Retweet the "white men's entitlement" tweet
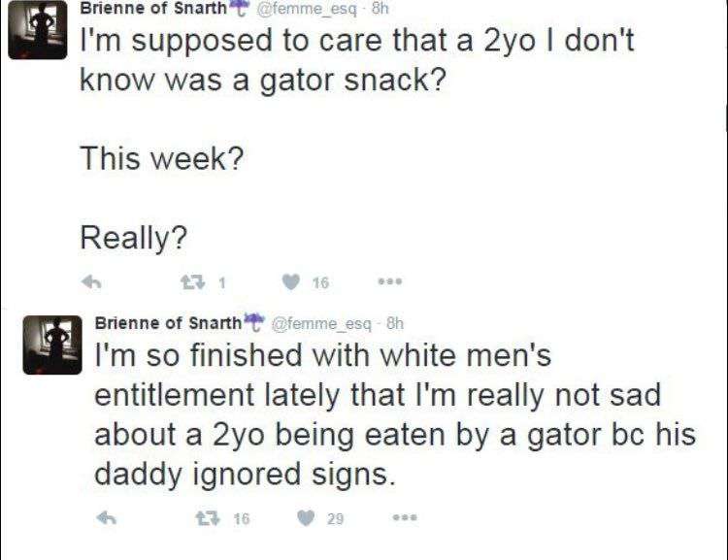 tap(207, 519)
